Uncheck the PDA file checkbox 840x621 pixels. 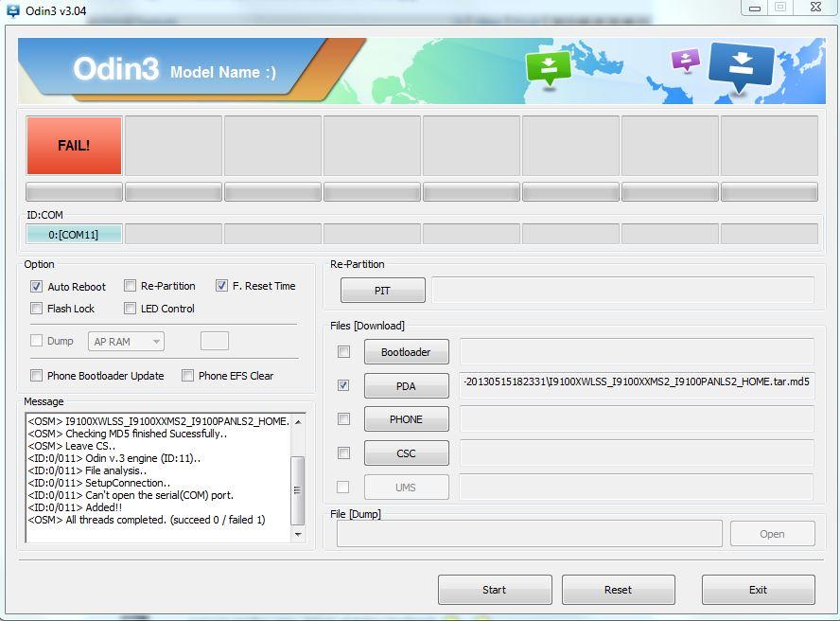[343, 385]
